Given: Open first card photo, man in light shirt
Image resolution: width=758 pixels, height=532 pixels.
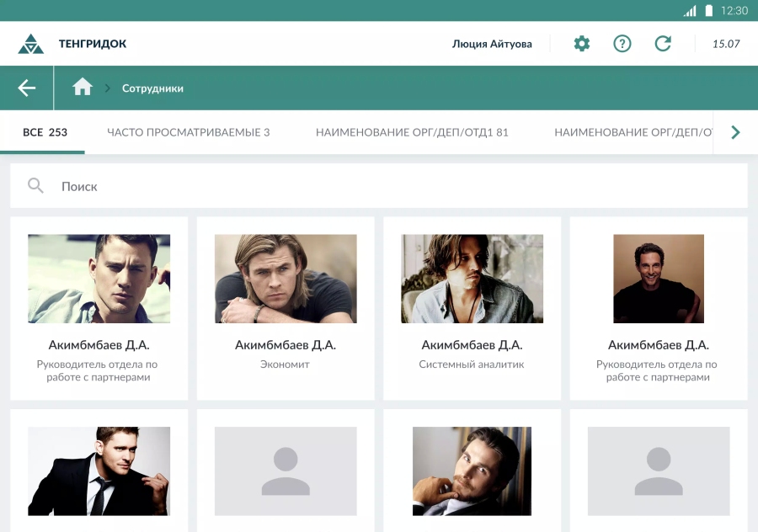Looking at the screenshot, I should click(99, 279).
